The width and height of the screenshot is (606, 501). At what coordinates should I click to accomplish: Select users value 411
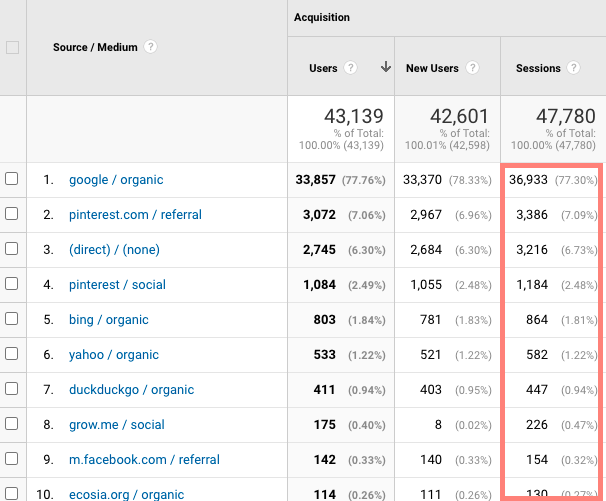[325, 390]
